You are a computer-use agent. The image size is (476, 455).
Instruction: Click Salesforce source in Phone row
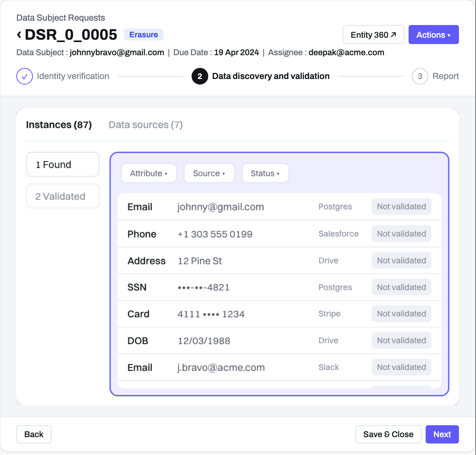point(338,234)
